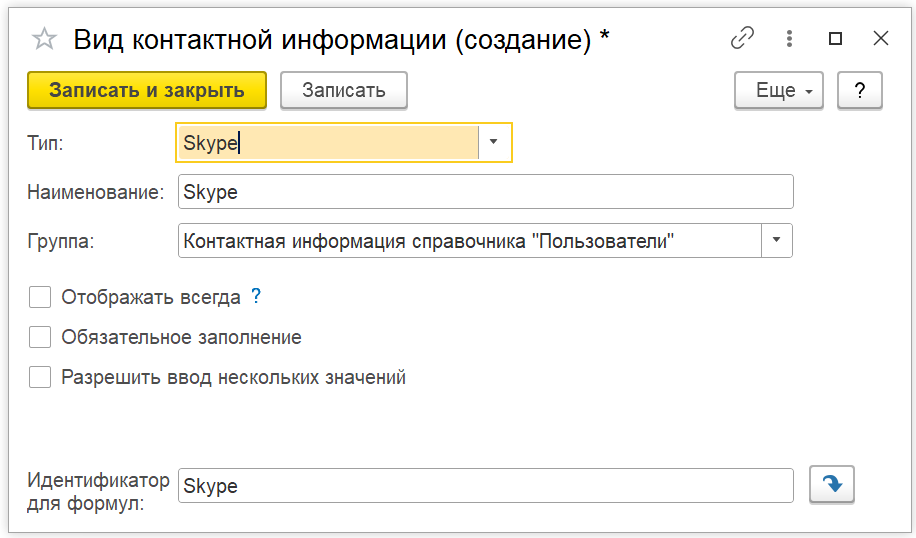Maximize the dialog window
916x538 pixels.
point(835,39)
